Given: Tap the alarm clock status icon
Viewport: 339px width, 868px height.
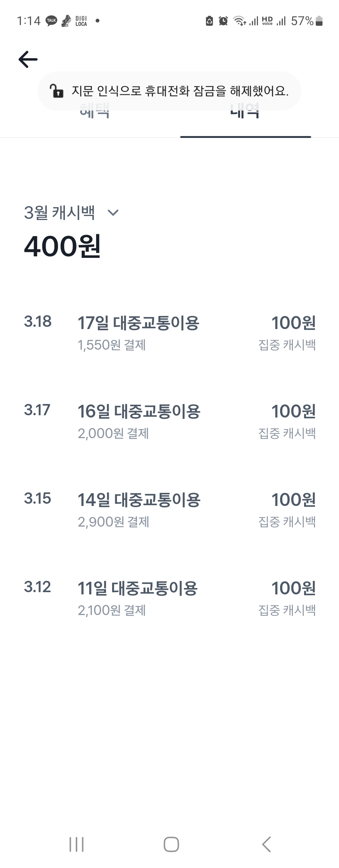Looking at the screenshot, I should click(223, 21).
